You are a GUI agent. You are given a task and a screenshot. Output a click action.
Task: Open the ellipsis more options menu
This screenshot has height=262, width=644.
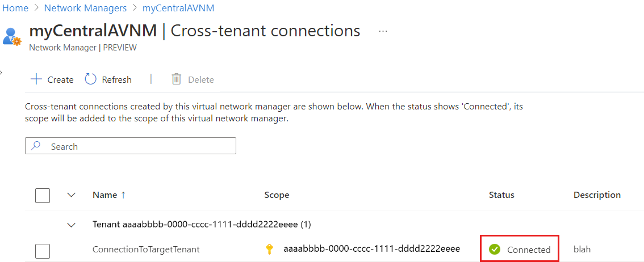tap(383, 31)
